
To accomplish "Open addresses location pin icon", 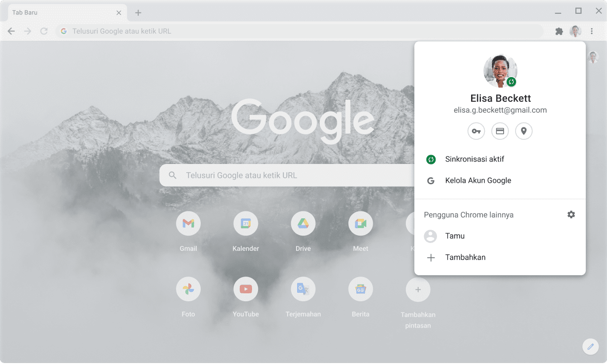I will [x=523, y=131].
